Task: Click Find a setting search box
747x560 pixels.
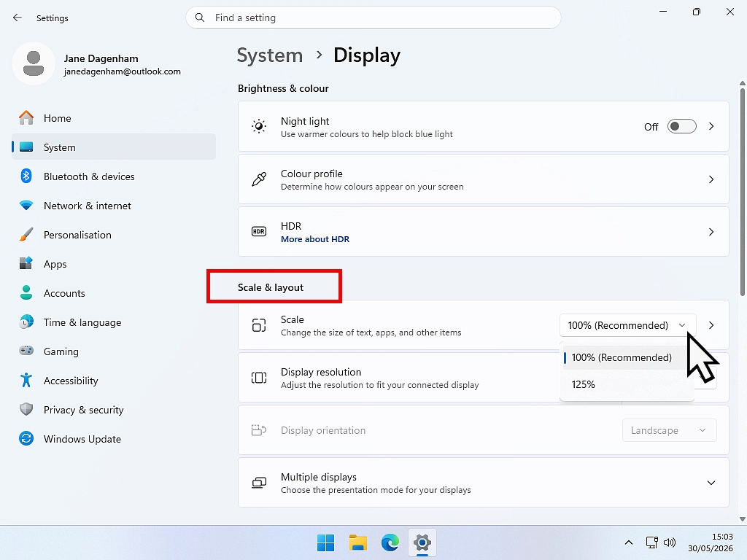Action: [x=373, y=17]
